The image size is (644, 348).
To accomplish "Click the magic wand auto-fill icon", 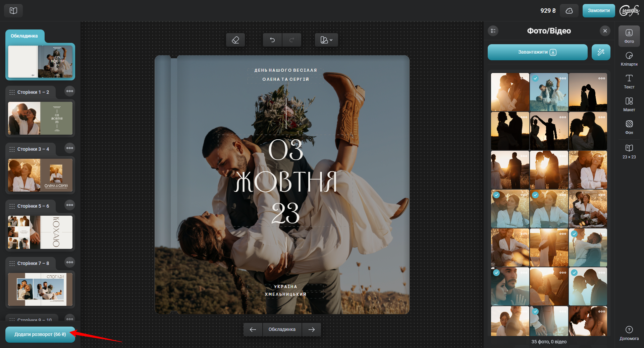I will coord(601,52).
